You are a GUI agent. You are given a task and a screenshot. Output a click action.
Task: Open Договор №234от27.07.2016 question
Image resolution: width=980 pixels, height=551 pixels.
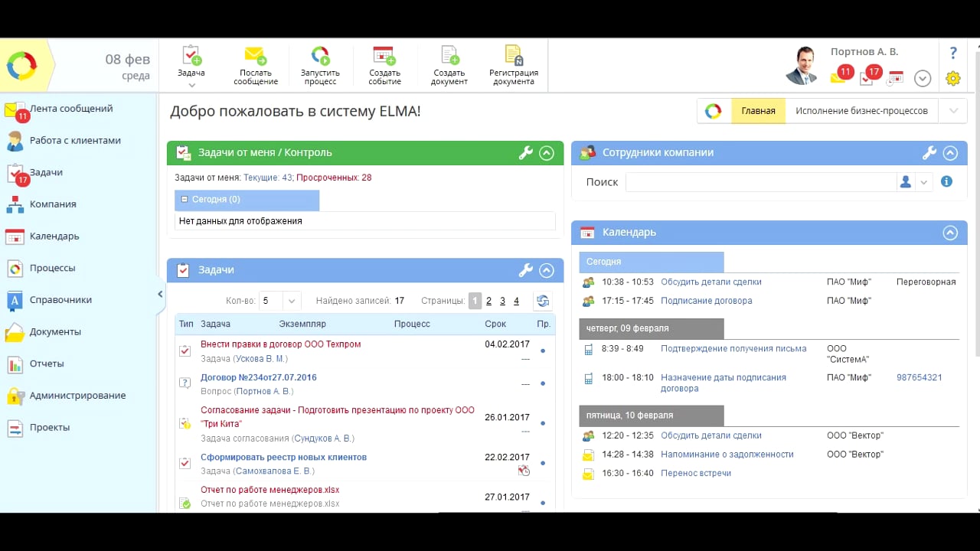(258, 377)
